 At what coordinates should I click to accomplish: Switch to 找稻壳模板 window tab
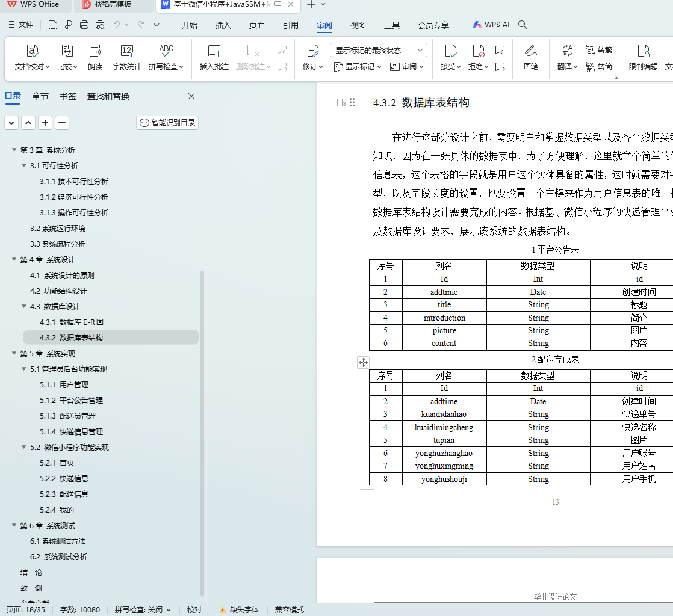coord(113,4)
